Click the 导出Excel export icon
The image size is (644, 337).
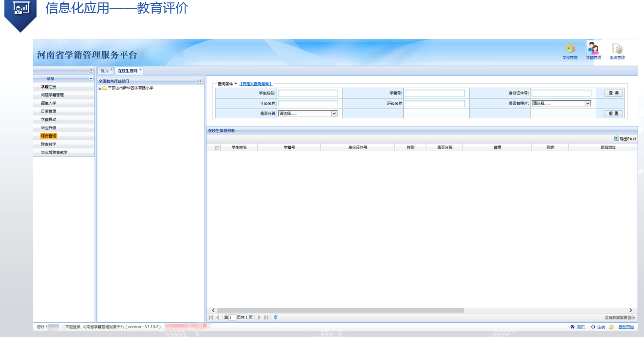point(616,139)
